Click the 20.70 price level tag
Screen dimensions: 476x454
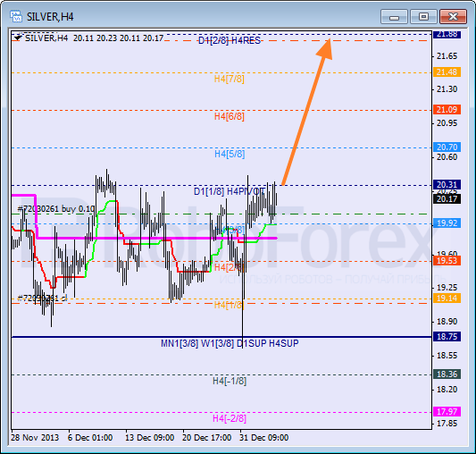coord(447,147)
